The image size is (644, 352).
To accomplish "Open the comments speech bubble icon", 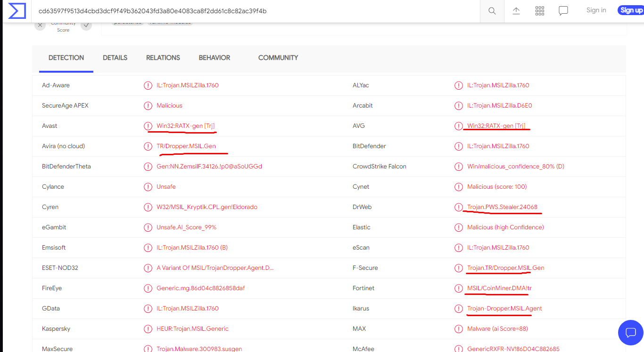I will point(563,11).
